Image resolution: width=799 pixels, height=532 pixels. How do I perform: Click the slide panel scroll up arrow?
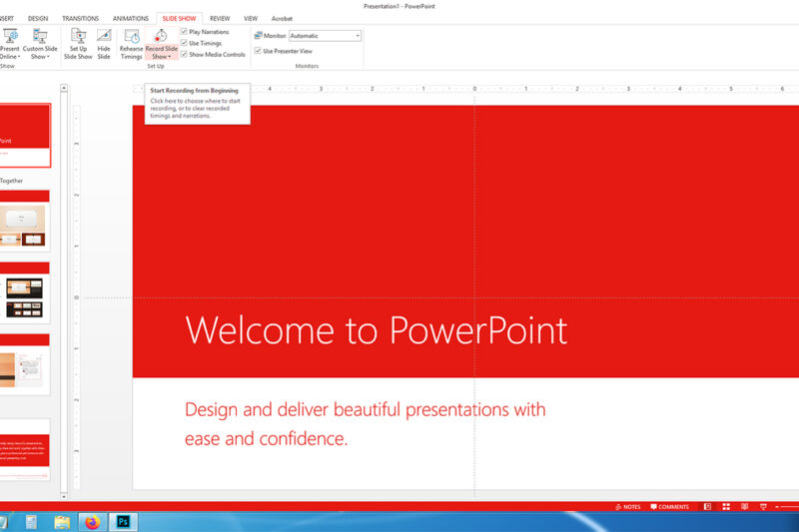[64, 88]
